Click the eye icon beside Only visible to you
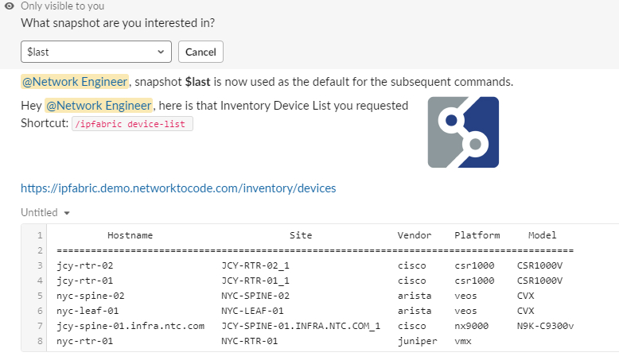Screen dimensions: 619x364 (10, 6)
